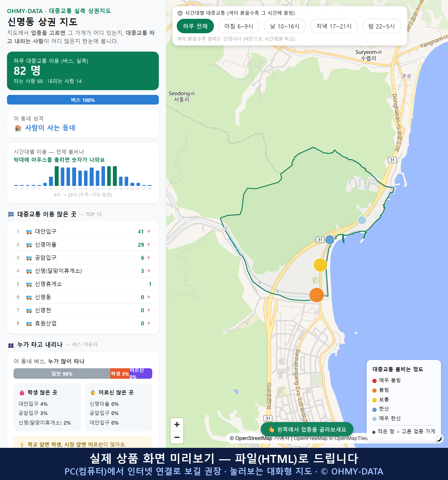This screenshot has height=480, width=448.
Task: Click the pin icon in 대안입구 row
Action: (x=149, y=232)
